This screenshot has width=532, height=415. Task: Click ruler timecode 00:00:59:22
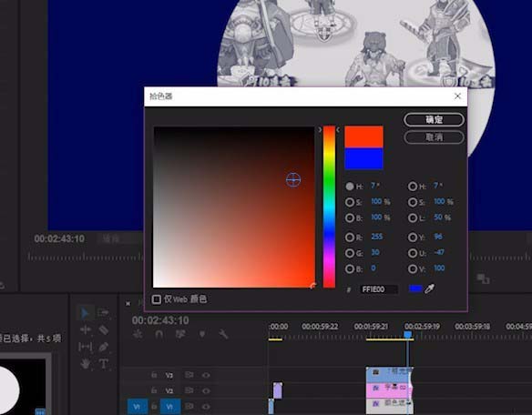[320, 327]
